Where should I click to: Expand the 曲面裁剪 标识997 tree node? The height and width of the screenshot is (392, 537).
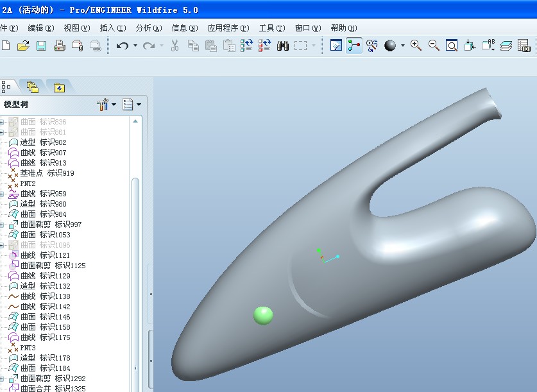[x=2, y=225]
